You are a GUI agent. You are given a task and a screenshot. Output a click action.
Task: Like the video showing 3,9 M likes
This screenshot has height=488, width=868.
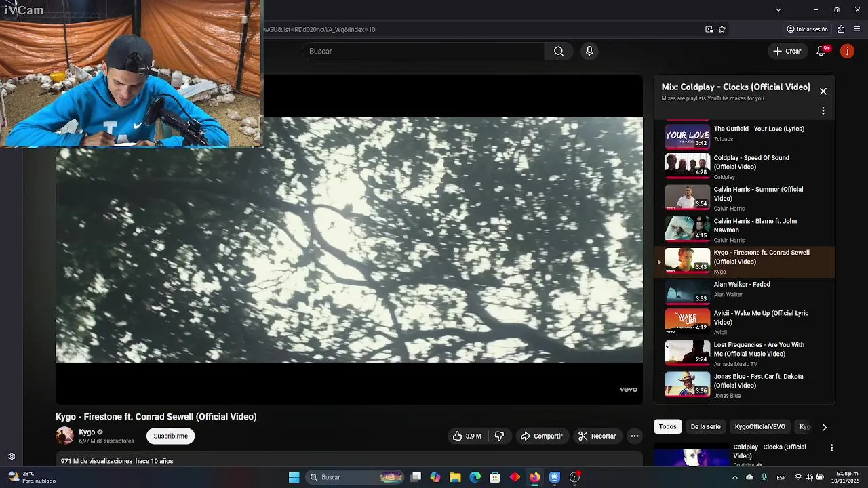tap(467, 436)
